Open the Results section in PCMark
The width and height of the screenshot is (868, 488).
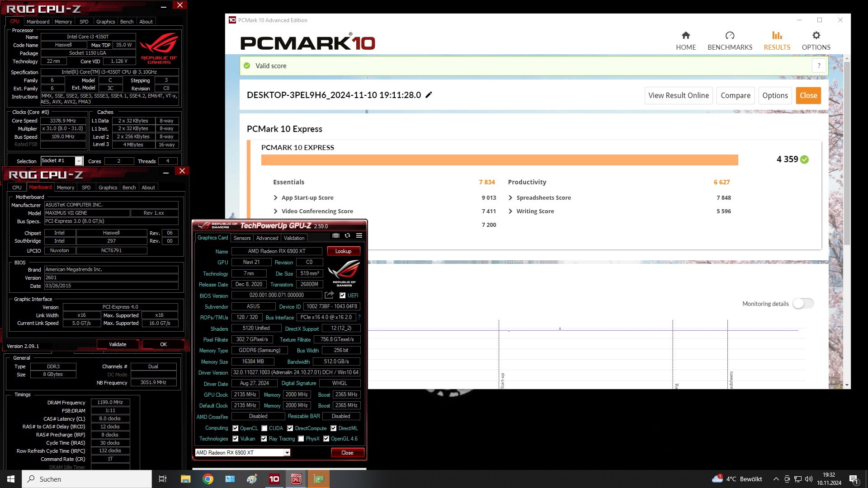777,41
